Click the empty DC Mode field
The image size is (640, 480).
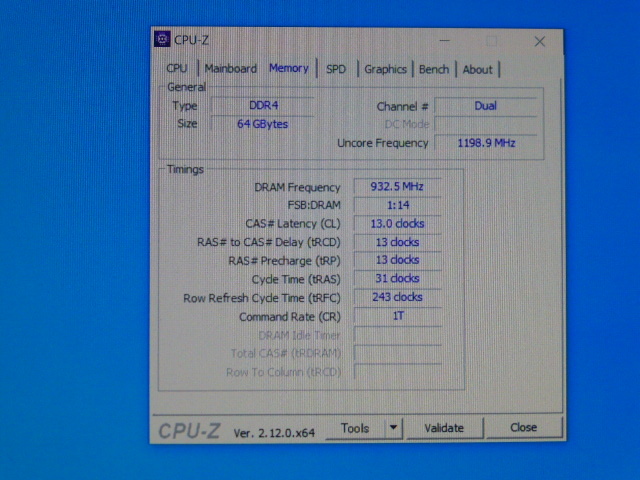click(x=486, y=124)
